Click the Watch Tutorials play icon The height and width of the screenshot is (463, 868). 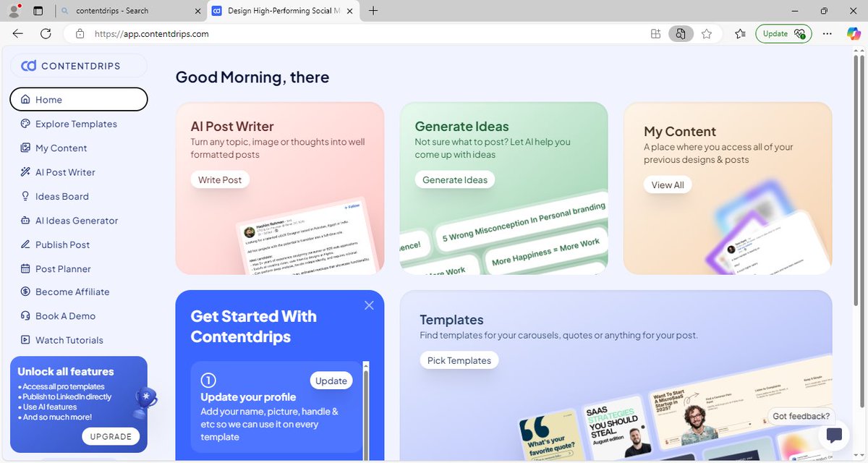tap(25, 340)
